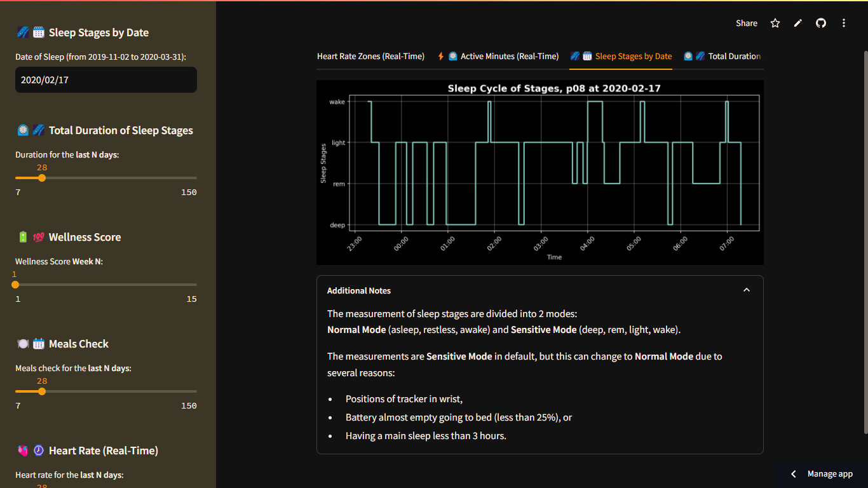This screenshot has height=488, width=868.
Task: Click the Total Duration of Sleep Stages heading
Action: [104, 130]
